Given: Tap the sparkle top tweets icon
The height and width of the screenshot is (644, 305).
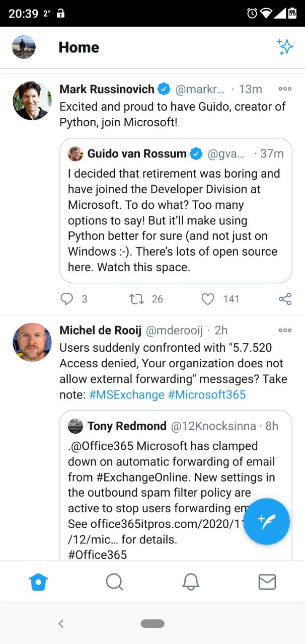Looking at the screenshot, I should [x=285, y=47].
